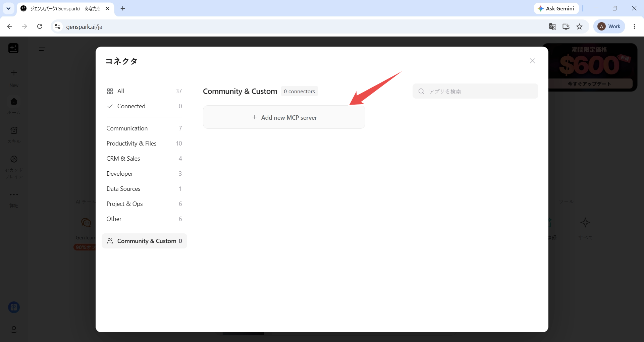Open the Communication category

coord(144,128)
